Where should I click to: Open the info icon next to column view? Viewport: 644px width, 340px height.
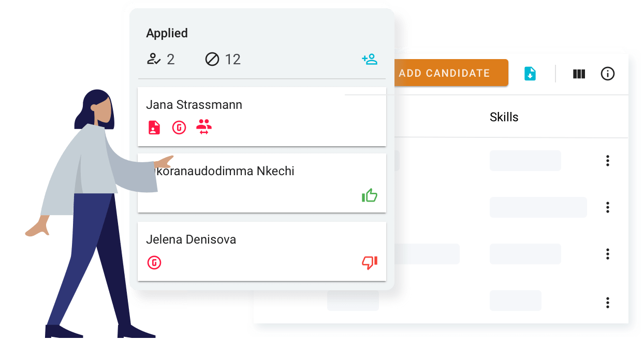pos(608,73)
